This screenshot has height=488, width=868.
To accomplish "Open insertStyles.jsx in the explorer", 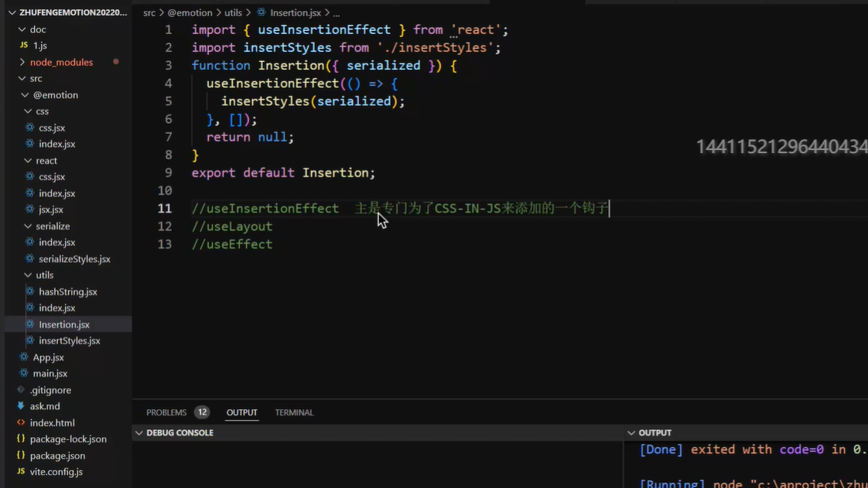I will click(x=69, y=340).
